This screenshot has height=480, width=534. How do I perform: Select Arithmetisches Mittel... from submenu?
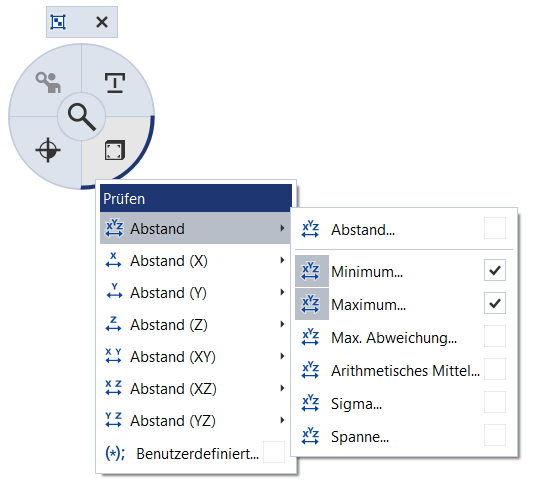(404, 371)
